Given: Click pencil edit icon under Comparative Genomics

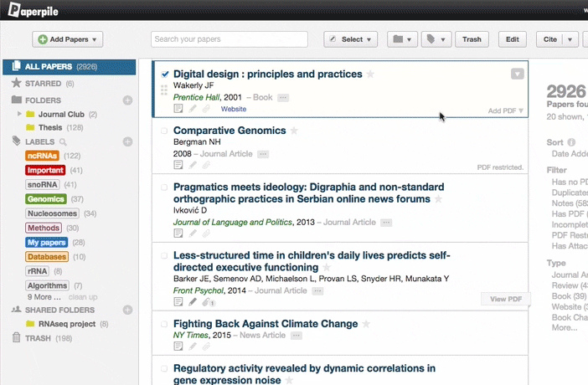Looking at the screenshot, I should click(193, 165).
